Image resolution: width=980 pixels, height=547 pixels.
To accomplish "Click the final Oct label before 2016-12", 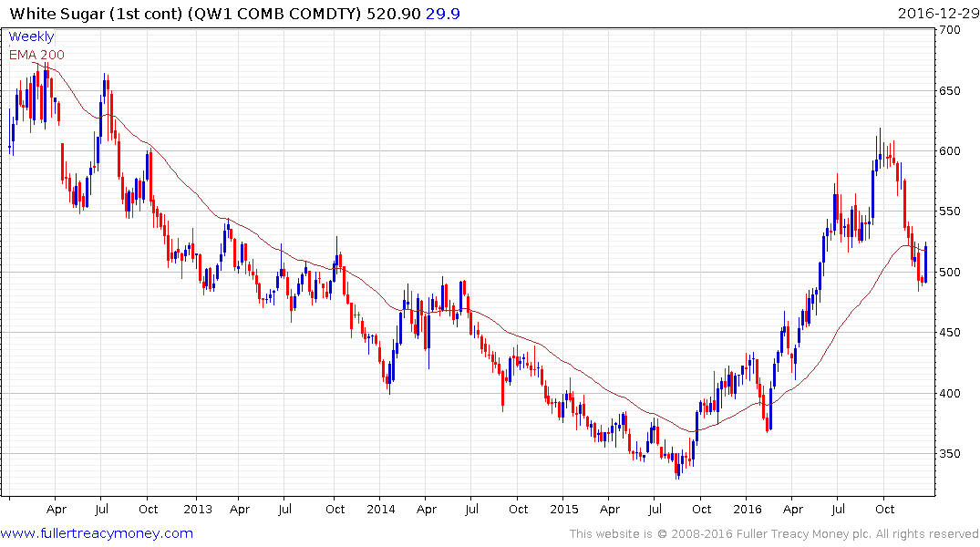I will (x=884, y=510).
